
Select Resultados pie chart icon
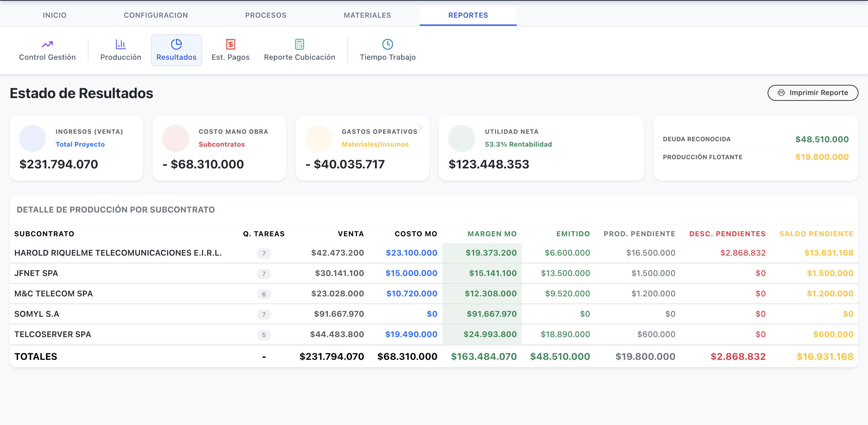[x=176, y=44]
